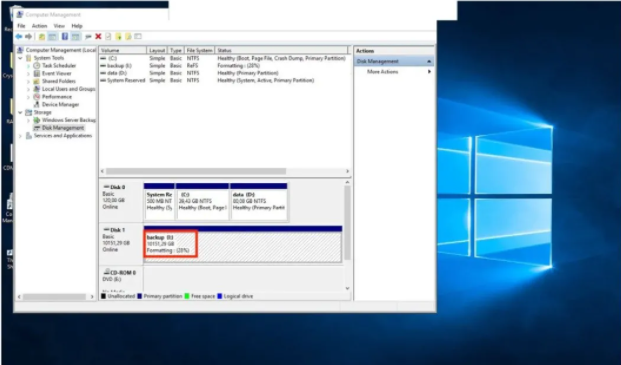Click the small drive icon before red X

click(88, 36)
